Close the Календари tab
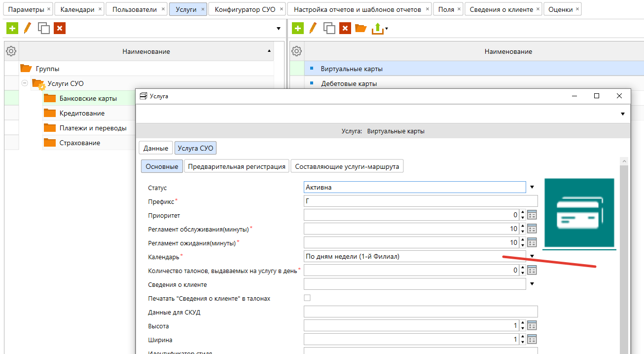Screen dimensions: 644x354 [x=100, y=9]
